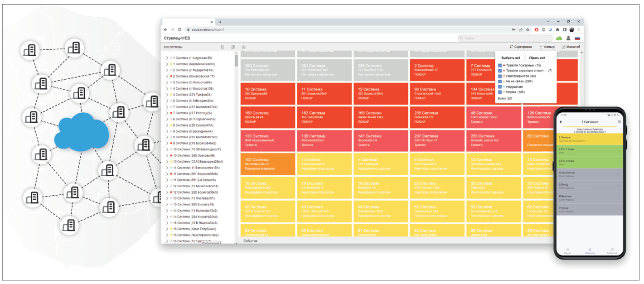Tap the События tab on the phone
The height and width of the screenshot is (284, 644).
(612, 251)
